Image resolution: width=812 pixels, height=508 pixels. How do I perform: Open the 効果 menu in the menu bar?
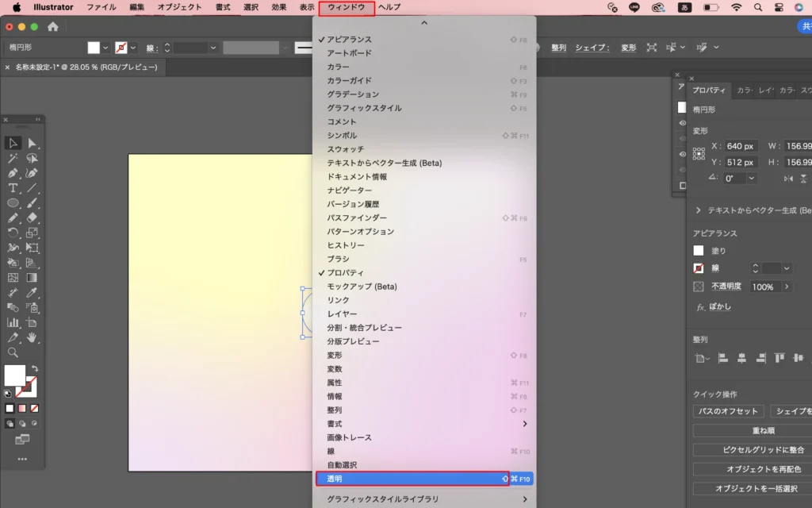click(279, 7)
